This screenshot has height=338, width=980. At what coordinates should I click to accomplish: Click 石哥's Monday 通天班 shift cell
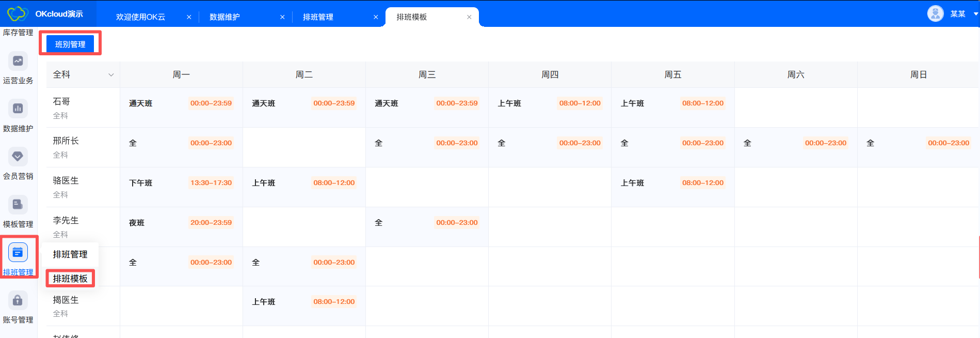tap(181, 104)
